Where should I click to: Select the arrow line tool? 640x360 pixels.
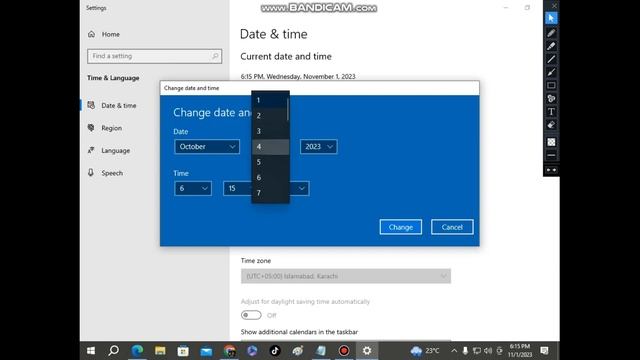551,72
